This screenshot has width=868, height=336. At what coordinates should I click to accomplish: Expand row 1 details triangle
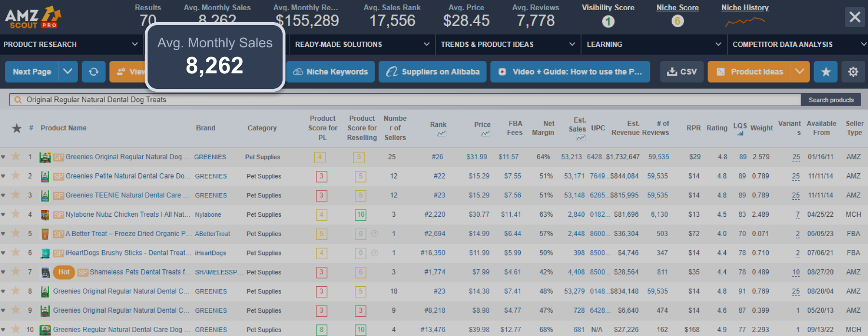point(3,157)
